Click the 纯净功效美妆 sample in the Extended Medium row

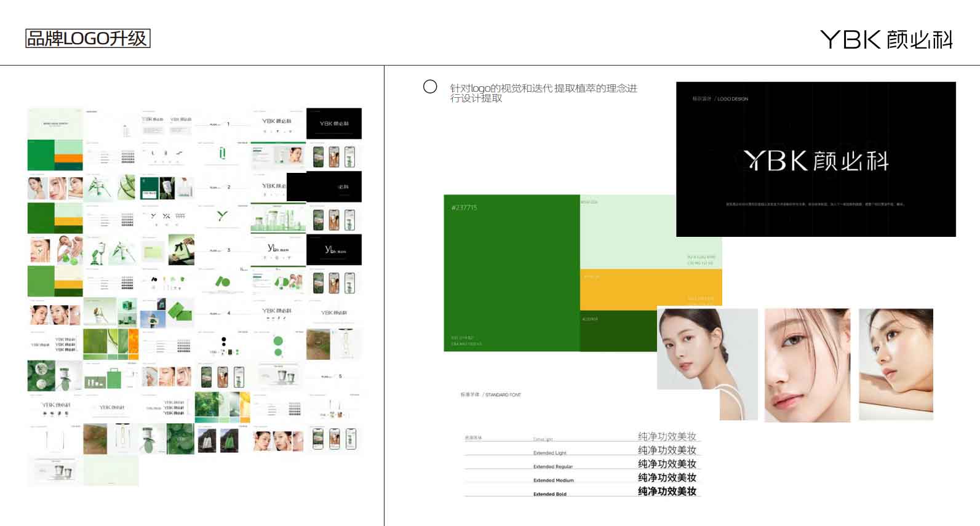click(x=667, y=477)
